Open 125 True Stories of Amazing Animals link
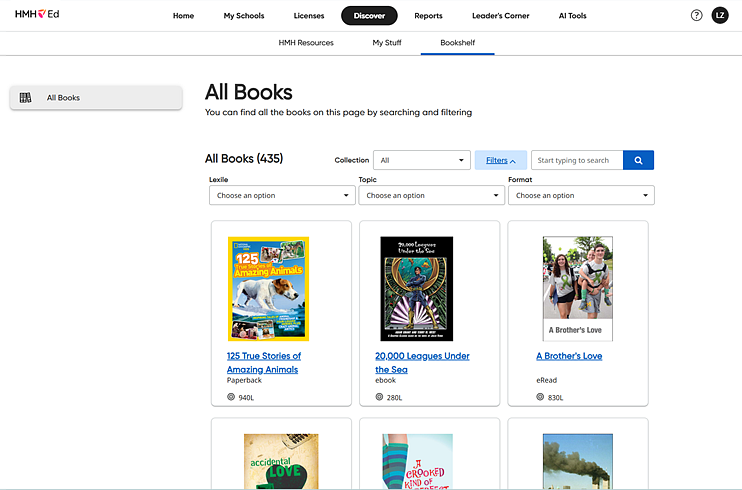 point(264,363)
